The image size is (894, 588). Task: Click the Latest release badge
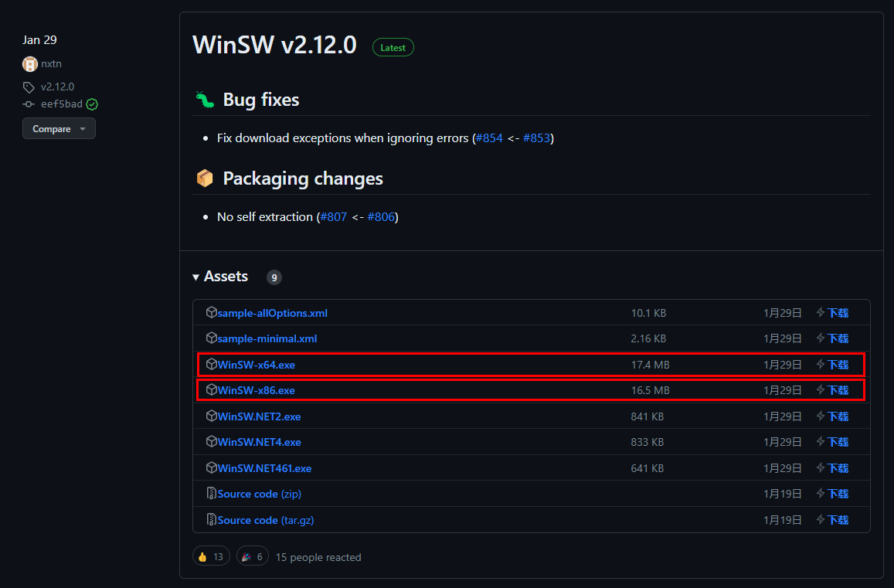coord(393,47)
